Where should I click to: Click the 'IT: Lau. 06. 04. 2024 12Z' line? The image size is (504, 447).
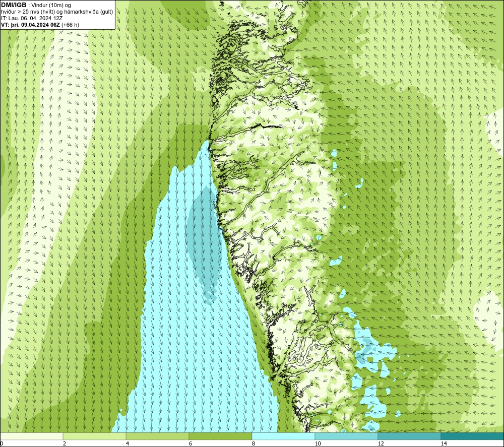[x=31, y=18]
